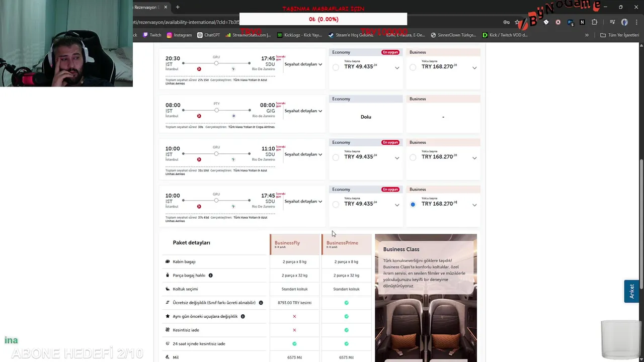Image resolution: width=644 pixels, height=362 pixels.
Task: Close the Rezervasyon browser tab
Action: click(166, 7)
